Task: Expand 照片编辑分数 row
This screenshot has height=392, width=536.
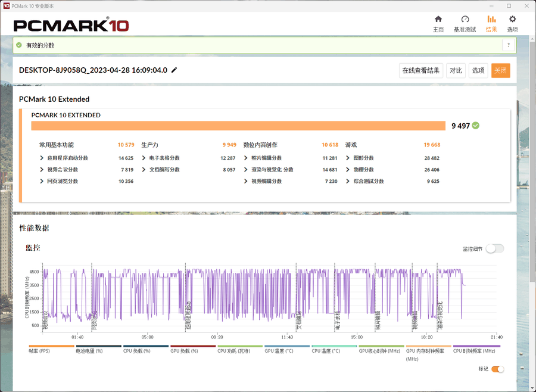Action: point(246,158)
